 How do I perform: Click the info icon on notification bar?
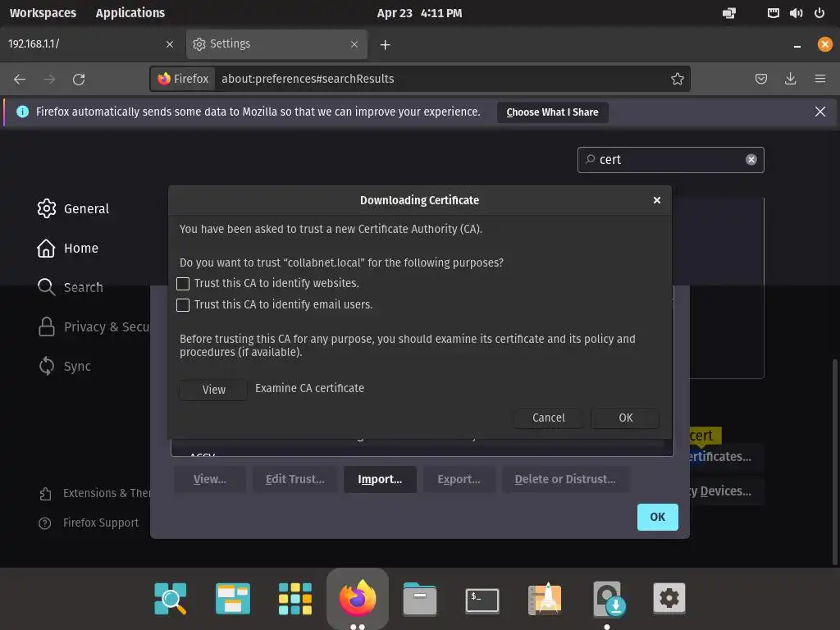click(22, 112)
